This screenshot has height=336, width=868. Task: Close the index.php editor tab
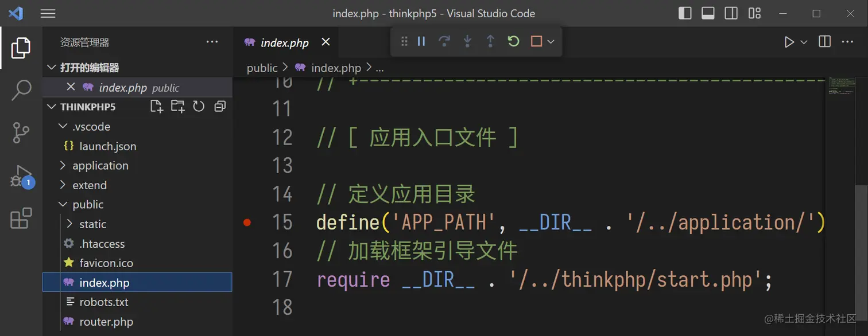pyautogui.click(x=325, y=42)
